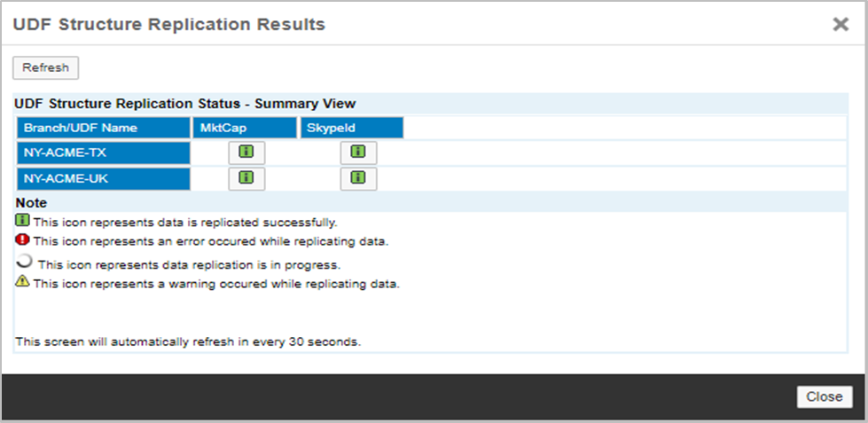Screen dimensions: 868x423
Task: Click the automatic refresh 30 seconds message
Action: click(189, 341)
